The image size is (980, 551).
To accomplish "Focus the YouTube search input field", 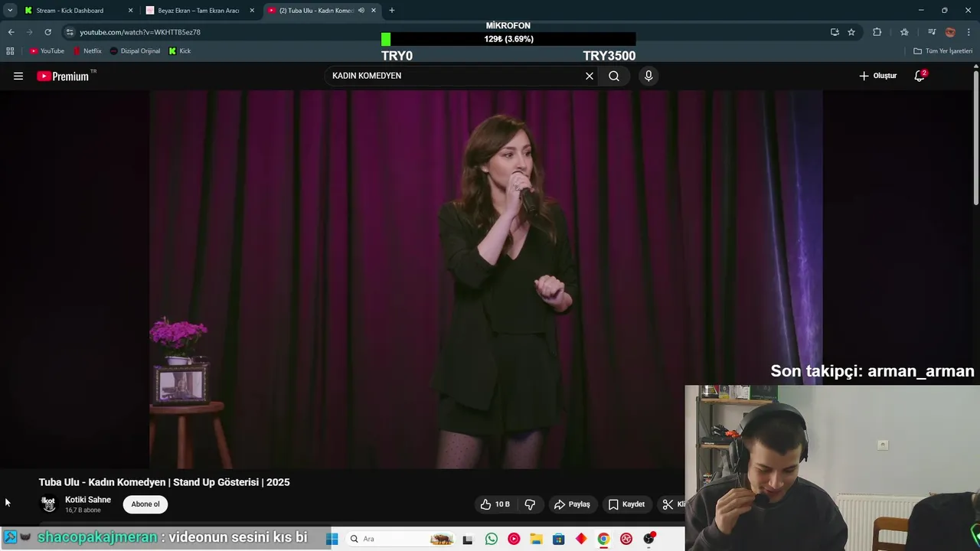I will coord(455,76).
